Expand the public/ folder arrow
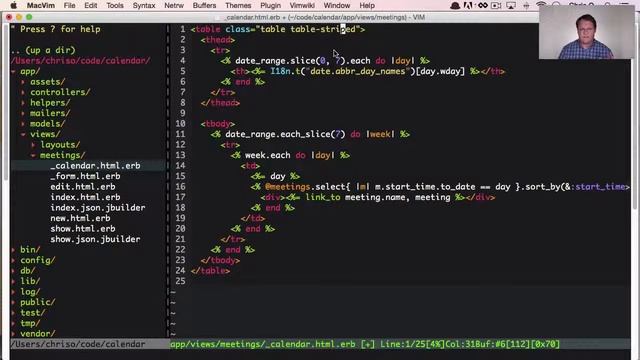640x360 pixels. (x=14, y=302)
